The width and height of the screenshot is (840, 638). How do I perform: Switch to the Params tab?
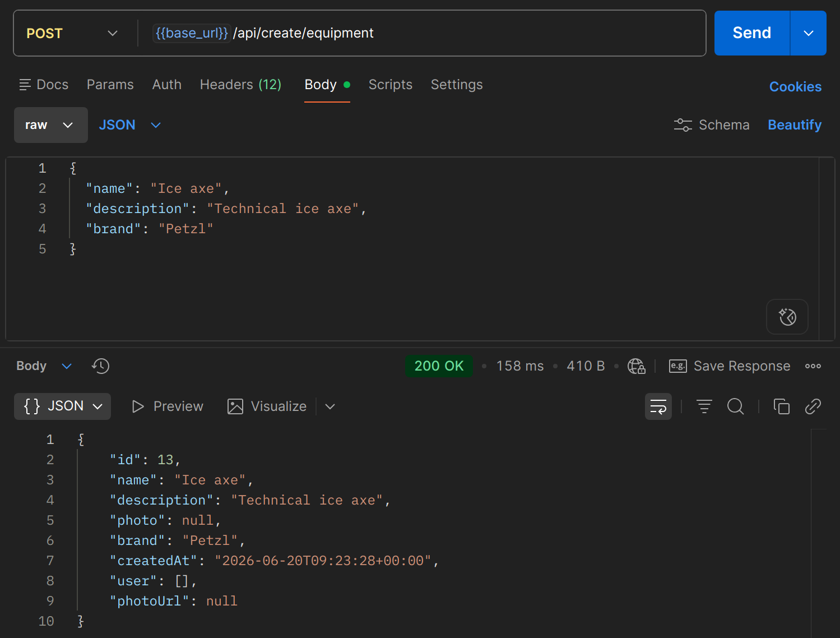point(110,85)
